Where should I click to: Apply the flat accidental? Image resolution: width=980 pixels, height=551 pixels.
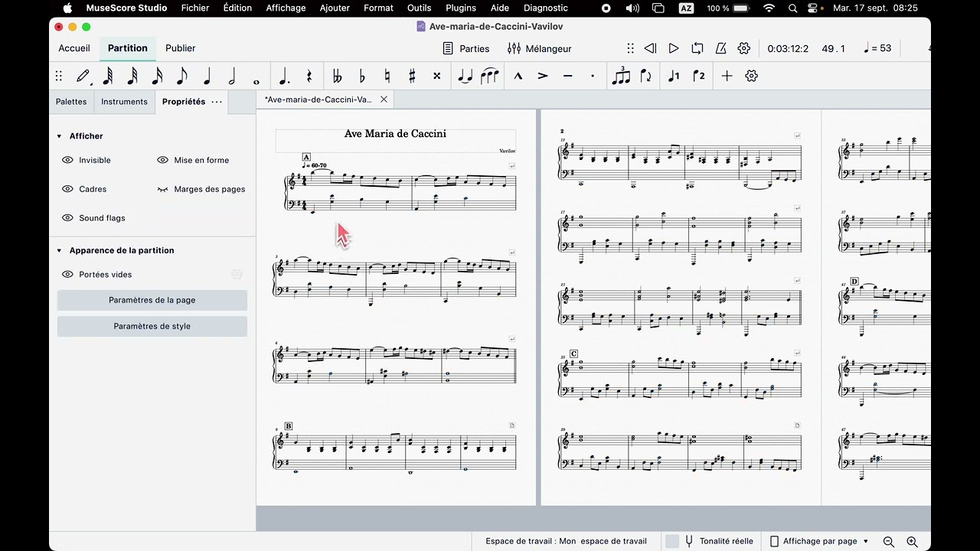(x=362, y=76)
